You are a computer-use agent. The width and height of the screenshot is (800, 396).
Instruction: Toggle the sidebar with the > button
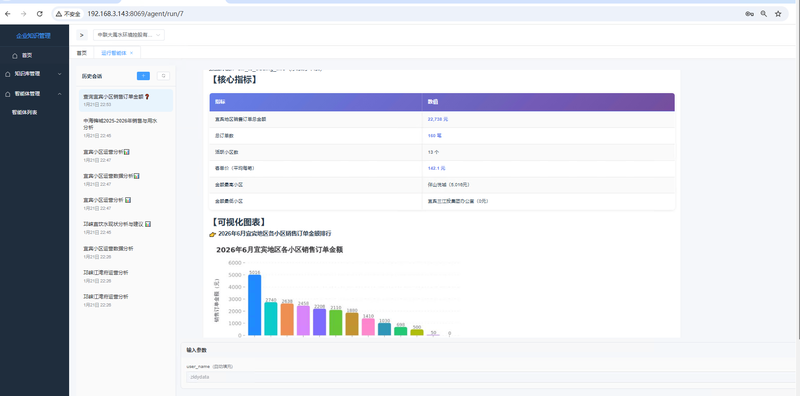tap(82, 35)
